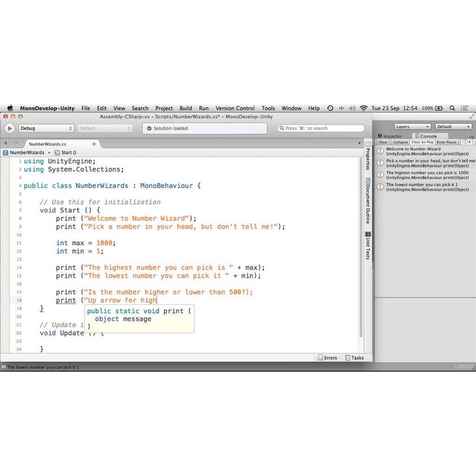Toggle the Collapse option in Console
Screen dimensions: 476x476
coord(400,142)
